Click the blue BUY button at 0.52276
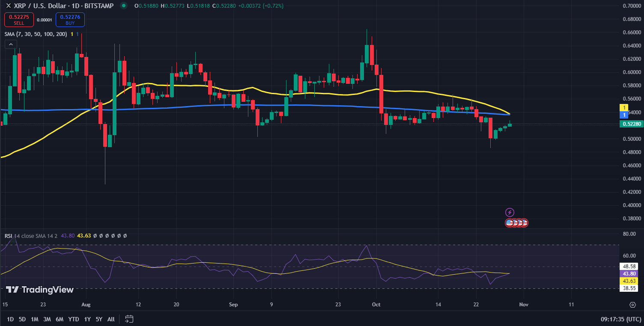This screenshot has width=644, height=326. (70, 20)
